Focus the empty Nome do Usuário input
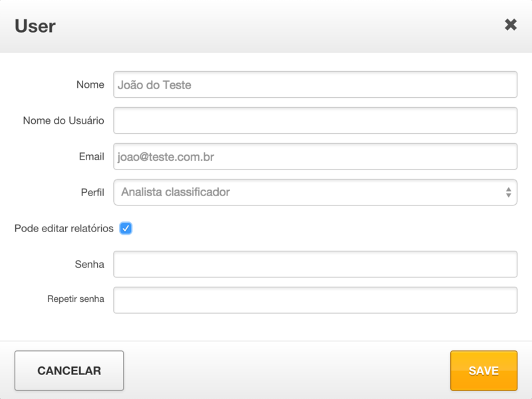The width and height of the screenshot is (532, 399). click(x=315, y=120)
